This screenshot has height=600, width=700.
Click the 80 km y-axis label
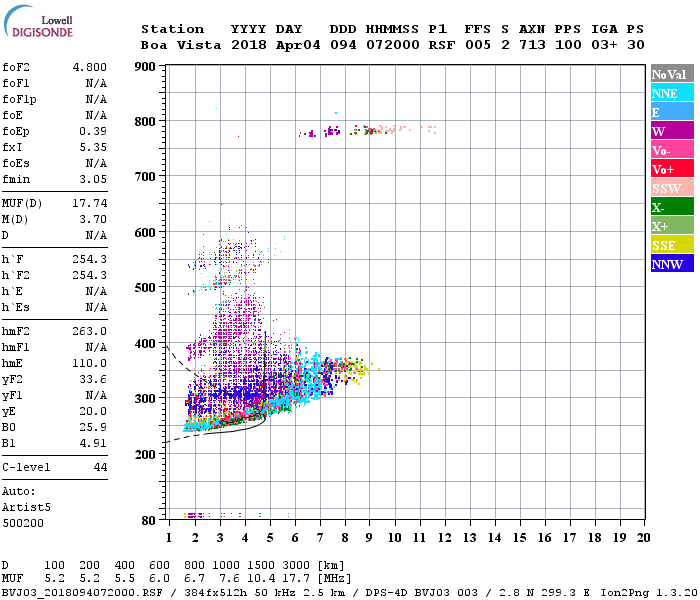click(149, 521)
